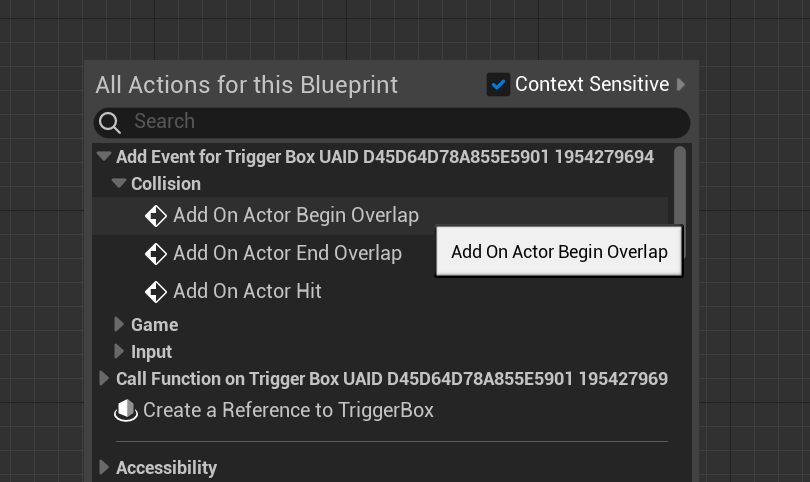Select Create a Reference to TriggerBox
The width and height of the screenshot is (810, 482).
click(288, 411)
